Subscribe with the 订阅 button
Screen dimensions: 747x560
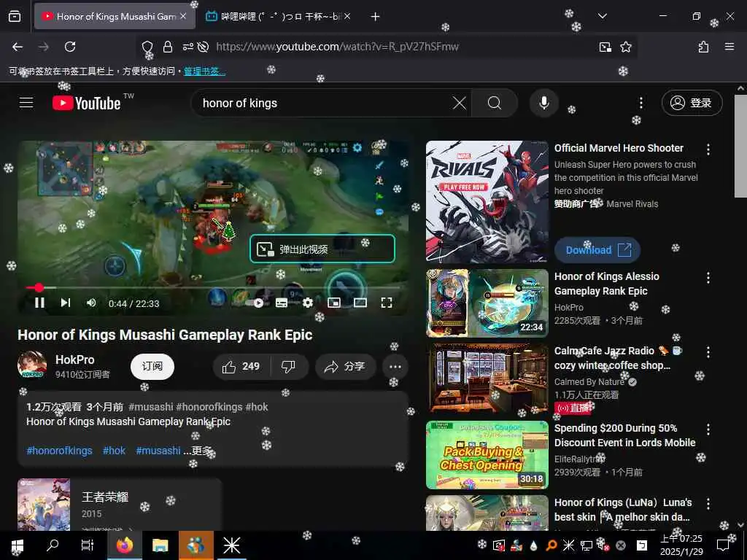(152, 366)
